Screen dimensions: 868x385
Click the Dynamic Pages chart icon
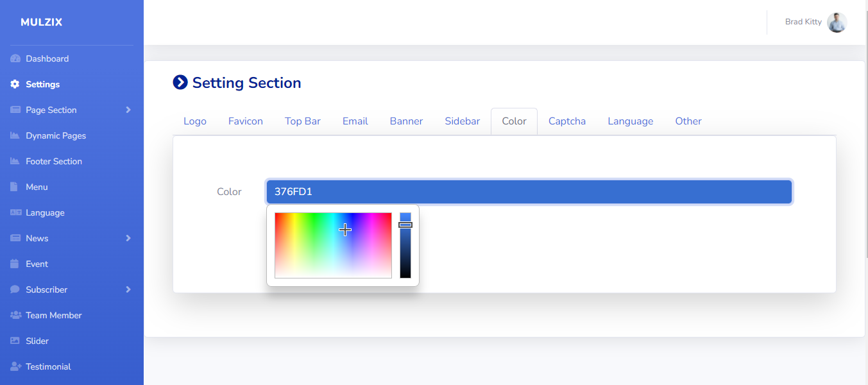15,136
